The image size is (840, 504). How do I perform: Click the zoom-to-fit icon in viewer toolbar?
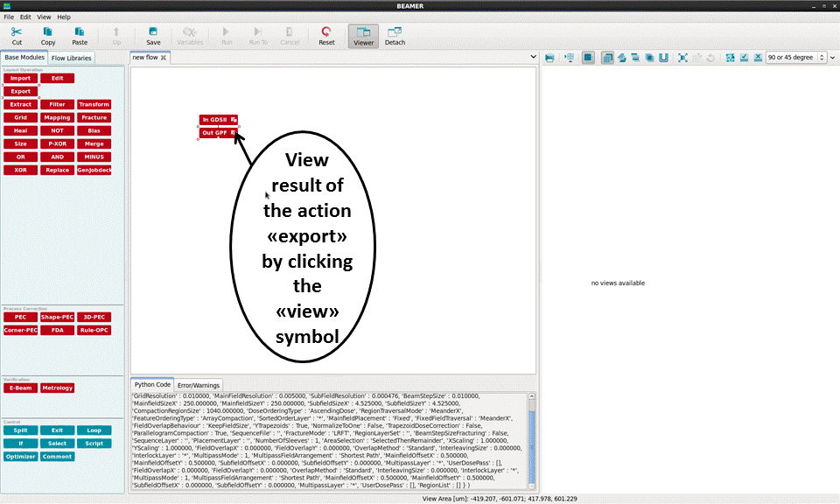tap(682, 58)
